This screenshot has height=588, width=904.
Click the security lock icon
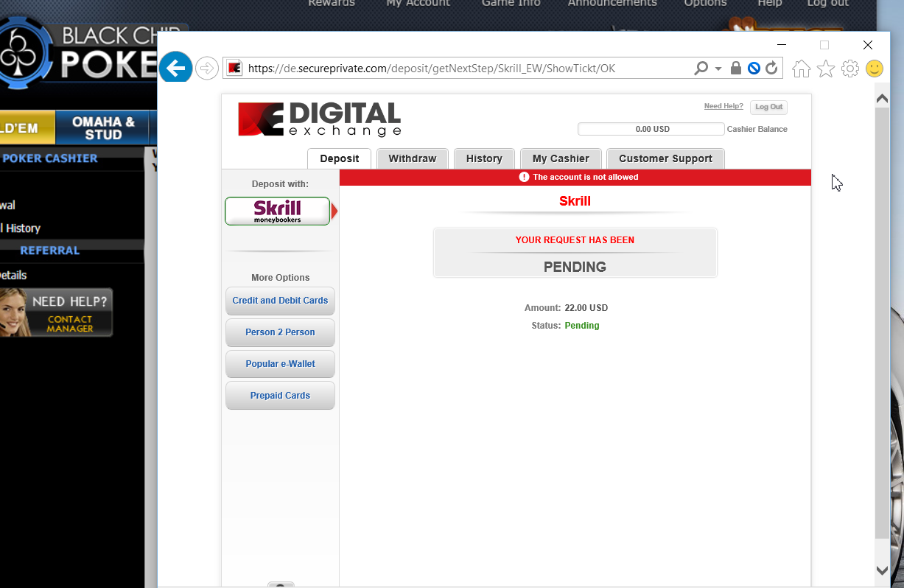coord(735,69)
